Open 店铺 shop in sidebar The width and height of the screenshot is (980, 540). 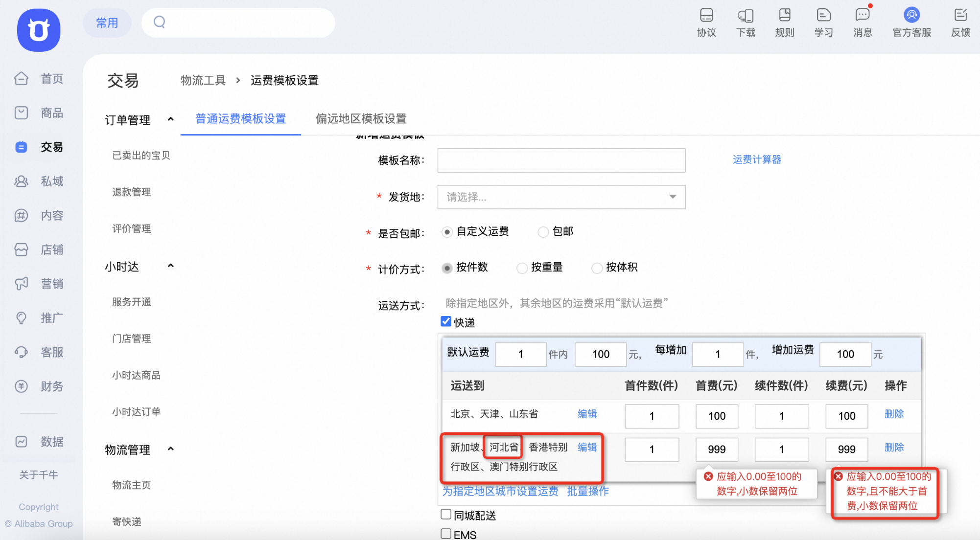click(x=39, y=250)
